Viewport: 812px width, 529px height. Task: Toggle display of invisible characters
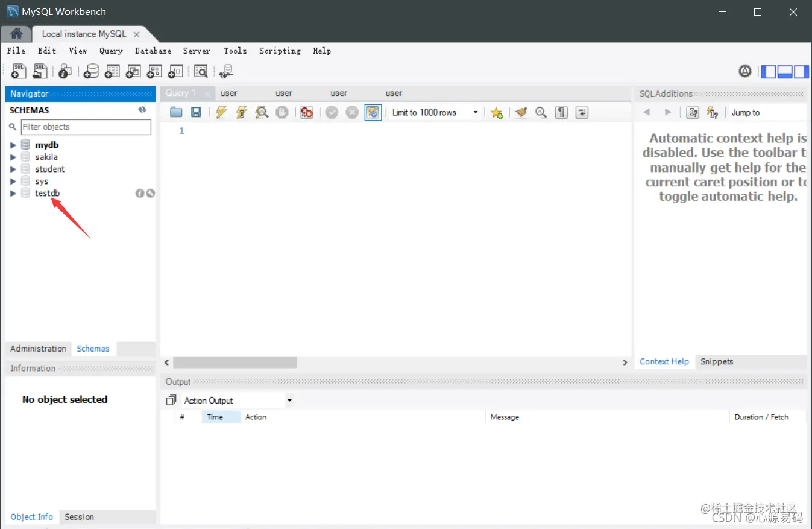coord(561,112)
